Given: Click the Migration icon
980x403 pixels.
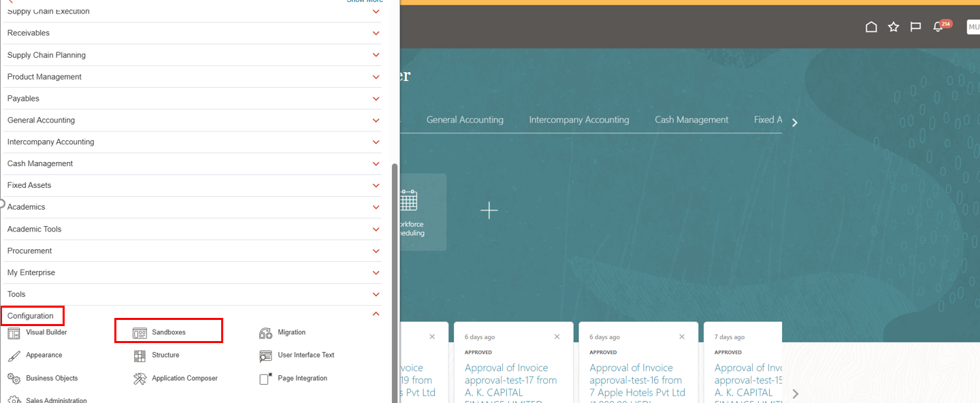Looking at the screenshot, I should 266,334.
